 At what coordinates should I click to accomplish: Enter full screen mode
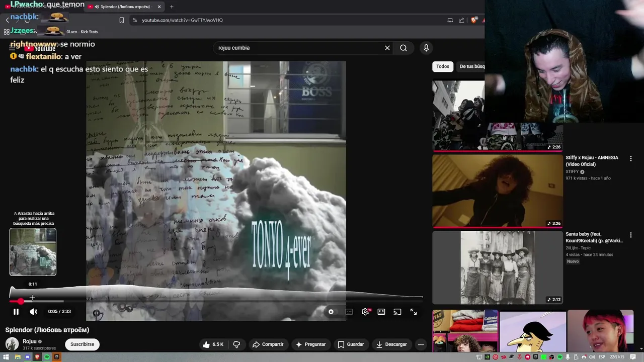(414, 312)
